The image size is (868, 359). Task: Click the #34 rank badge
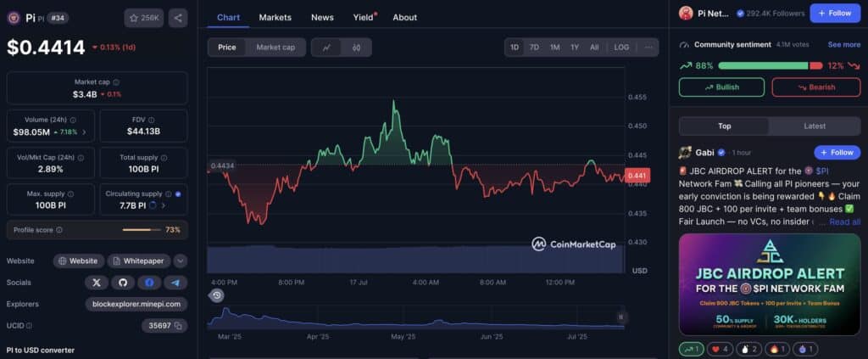(58, 18)
